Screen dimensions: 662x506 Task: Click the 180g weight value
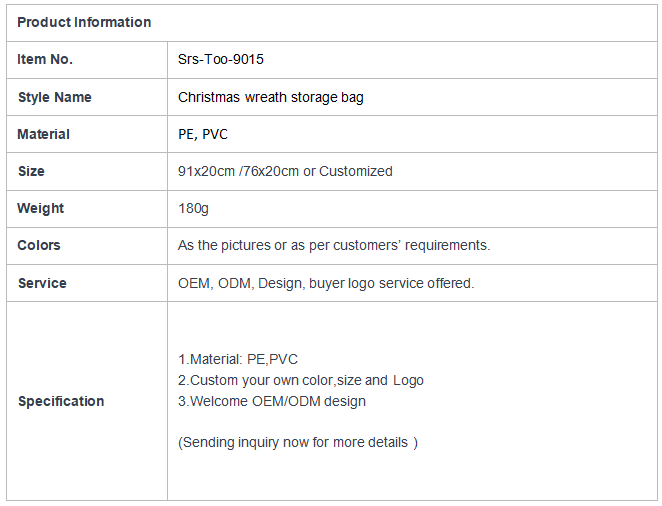coord(193,208)
